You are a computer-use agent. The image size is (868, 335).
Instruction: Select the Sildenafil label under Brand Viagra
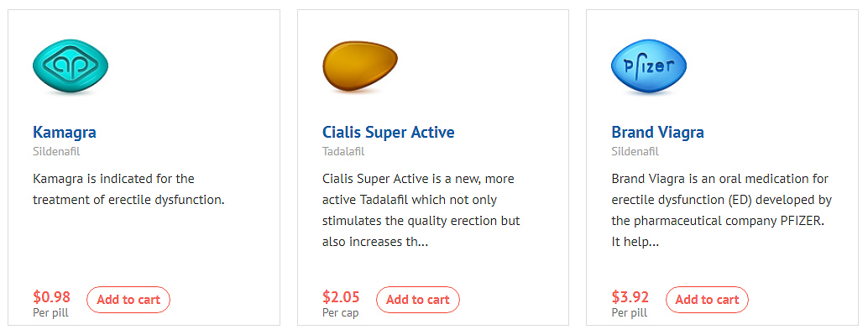(635, 151)
